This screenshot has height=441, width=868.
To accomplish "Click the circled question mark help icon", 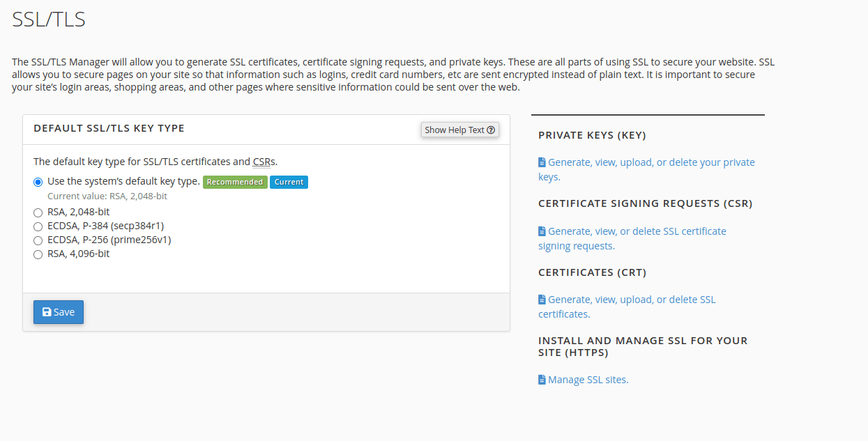I will (x=492, y=130).
